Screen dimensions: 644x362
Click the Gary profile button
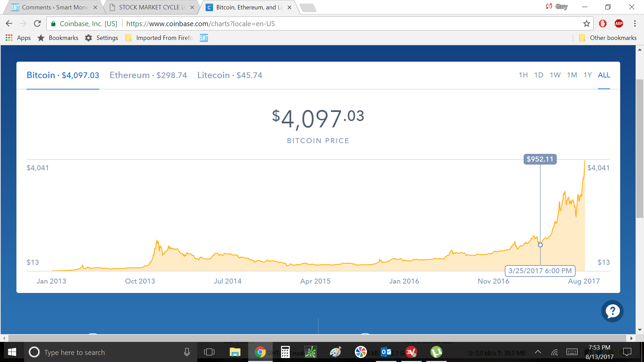(557, 6)
